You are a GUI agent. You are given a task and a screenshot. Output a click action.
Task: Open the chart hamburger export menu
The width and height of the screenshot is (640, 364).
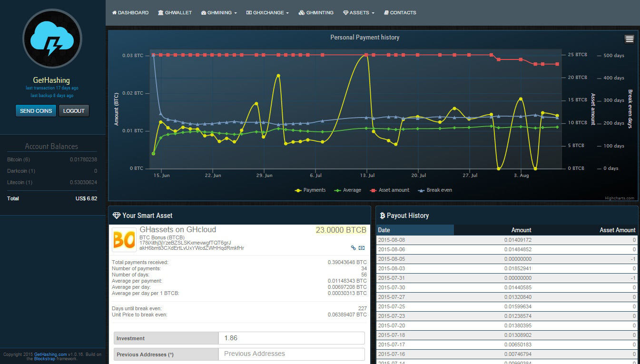tap(630, 39)
